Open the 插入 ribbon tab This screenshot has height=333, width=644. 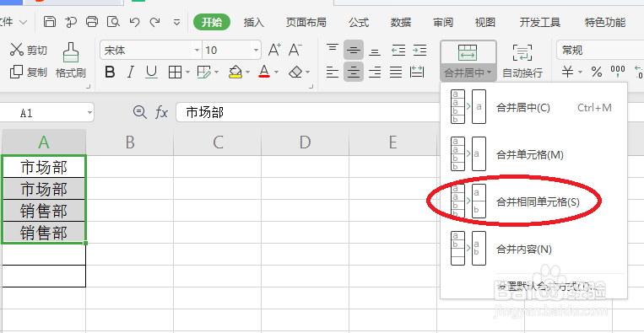pyautogui.click(x=254, y=22)
